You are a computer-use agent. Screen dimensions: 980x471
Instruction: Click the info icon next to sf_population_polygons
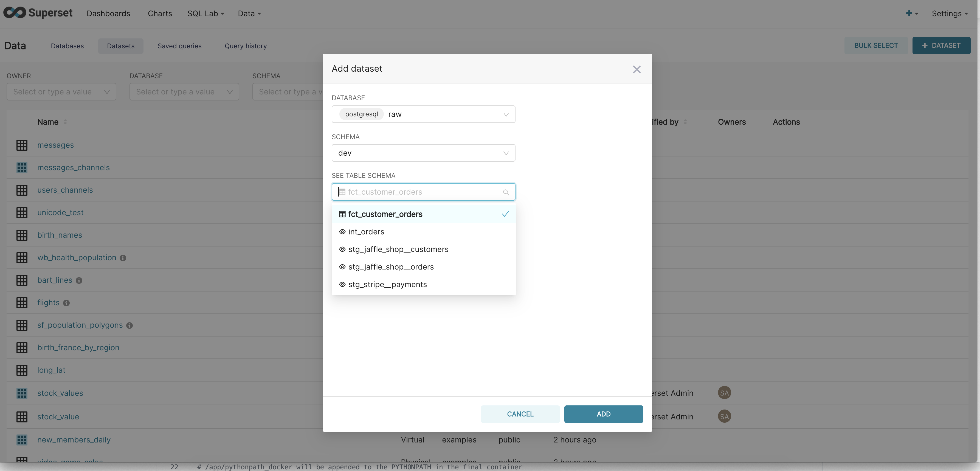129,325
